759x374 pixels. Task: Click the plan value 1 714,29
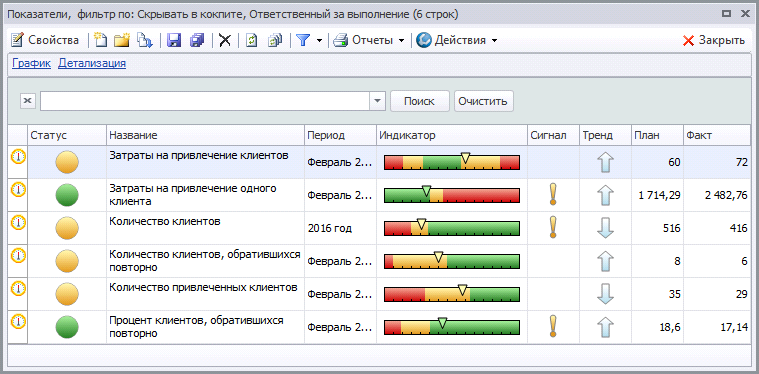point(659,195)
